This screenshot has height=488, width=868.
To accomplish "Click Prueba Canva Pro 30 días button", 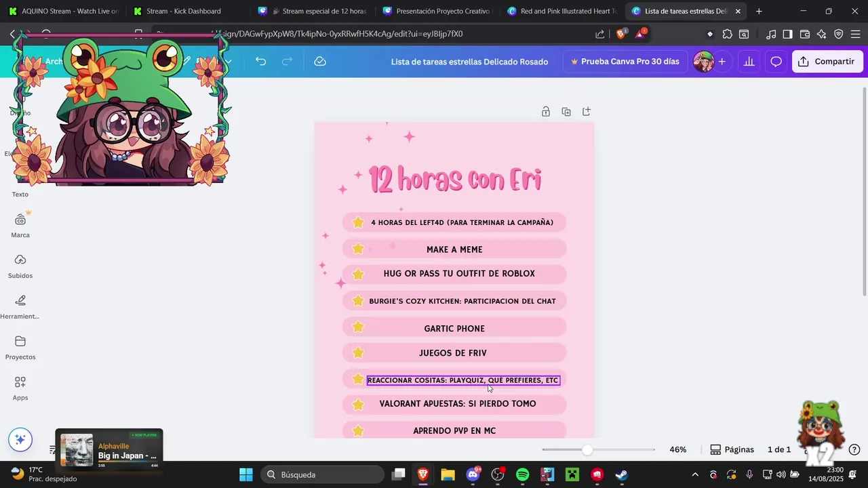I will pyautogui.click(x=625, y=62).
